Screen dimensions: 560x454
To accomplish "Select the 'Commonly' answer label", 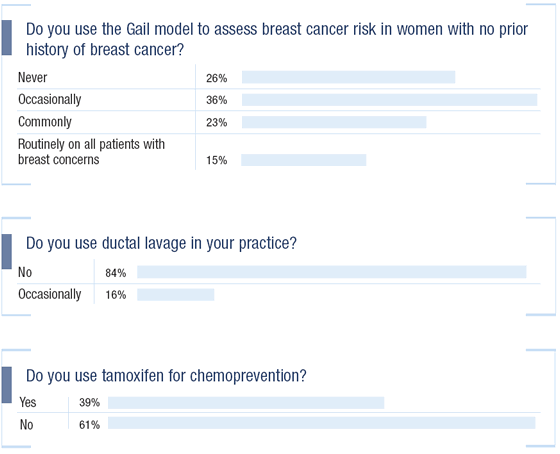I will pos(45,122).
